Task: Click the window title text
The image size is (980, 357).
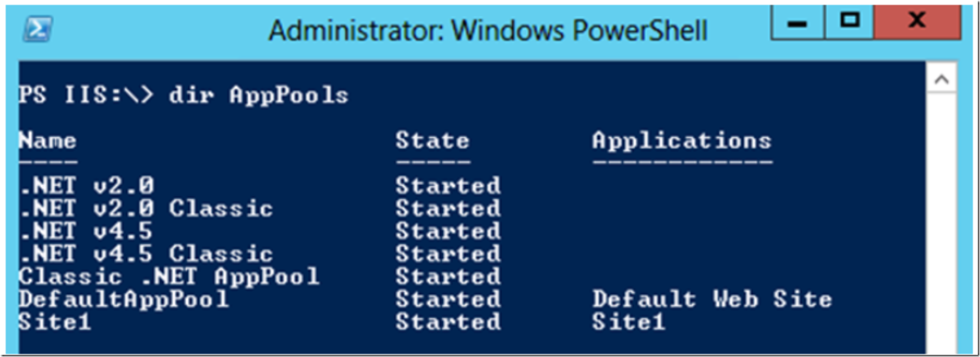Action: click(x=488, y=30)
